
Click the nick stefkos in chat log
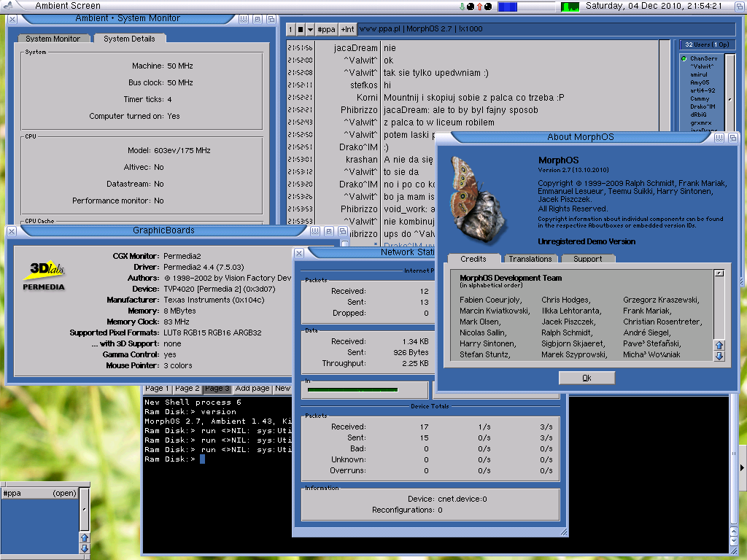[364, 85]
